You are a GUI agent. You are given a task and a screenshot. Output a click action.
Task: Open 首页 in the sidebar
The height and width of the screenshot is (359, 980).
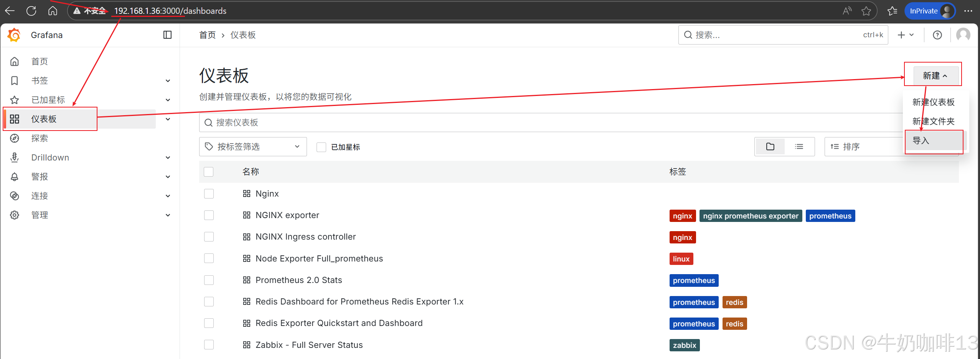(x=40, y=61)
